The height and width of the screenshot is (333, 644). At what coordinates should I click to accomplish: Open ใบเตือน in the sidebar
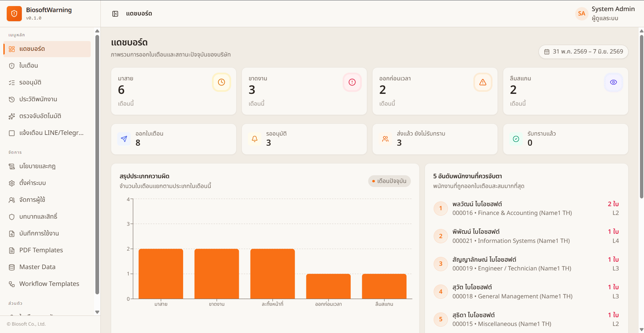(47, 66)
